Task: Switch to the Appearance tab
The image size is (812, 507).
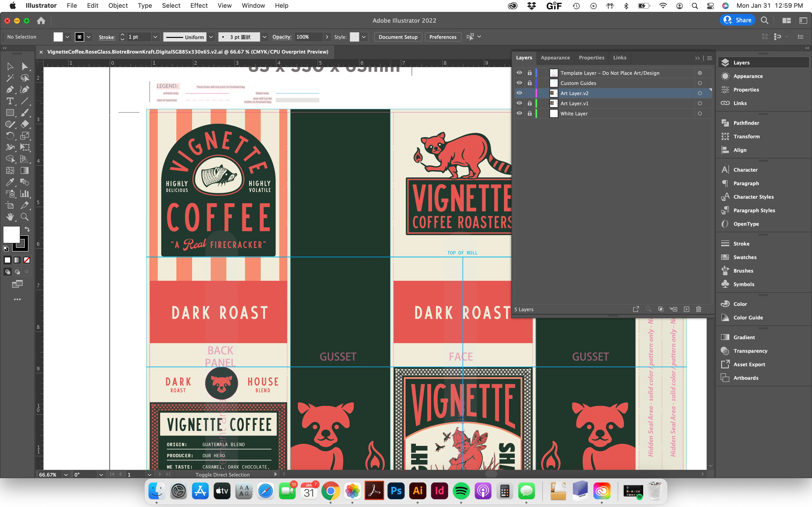Action: [x=555, y=58]
